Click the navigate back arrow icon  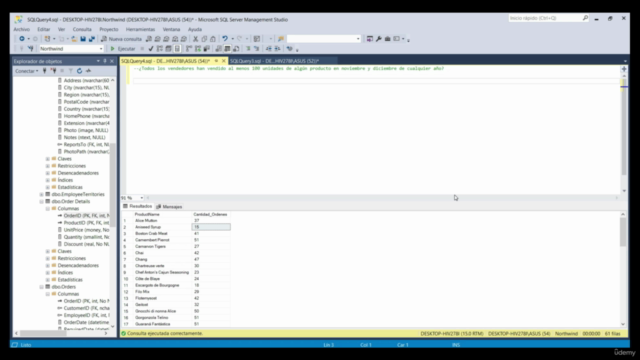[x=22, y=39]
